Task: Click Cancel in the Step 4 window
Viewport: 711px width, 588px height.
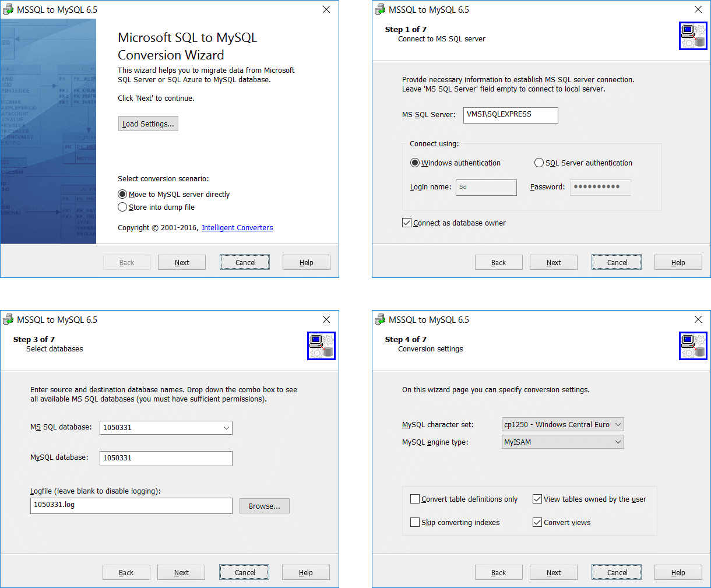Action: pyautogui.click(x=617, y=572)
